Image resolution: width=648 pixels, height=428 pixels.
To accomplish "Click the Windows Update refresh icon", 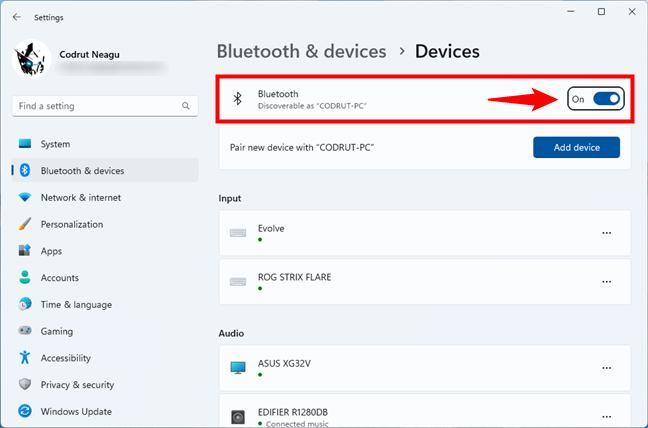I will click(x=25, y=411).
